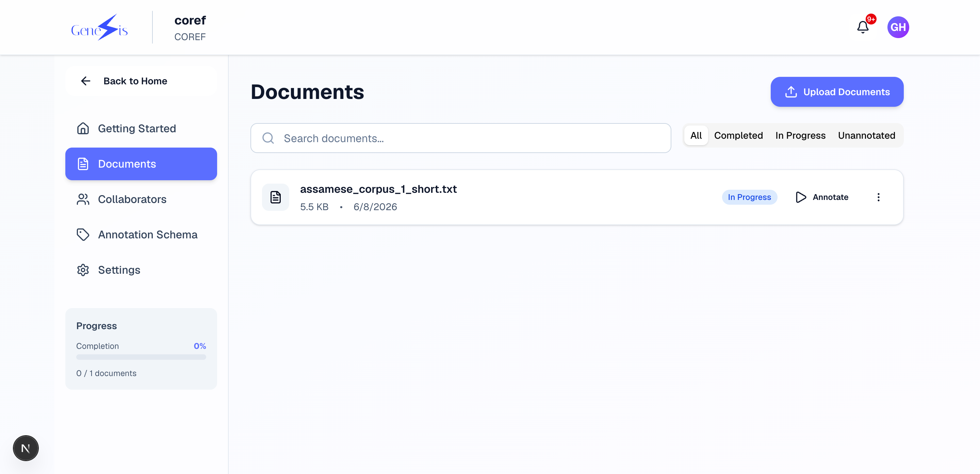Screen dimensions: 980x474
Task: Open the GH user avatar menu
Action: point(898,27)
